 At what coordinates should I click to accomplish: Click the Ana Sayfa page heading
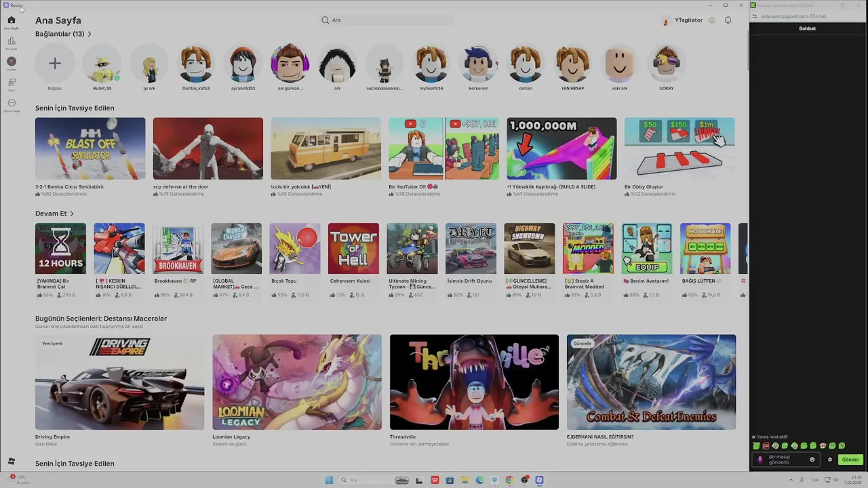tap(58, 20)
